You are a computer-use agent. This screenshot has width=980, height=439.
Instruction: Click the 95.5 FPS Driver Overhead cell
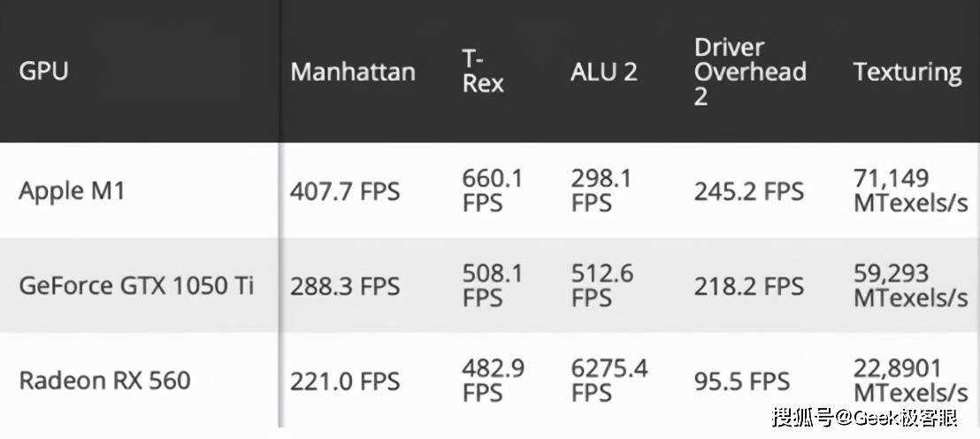[x=741, y=381]
